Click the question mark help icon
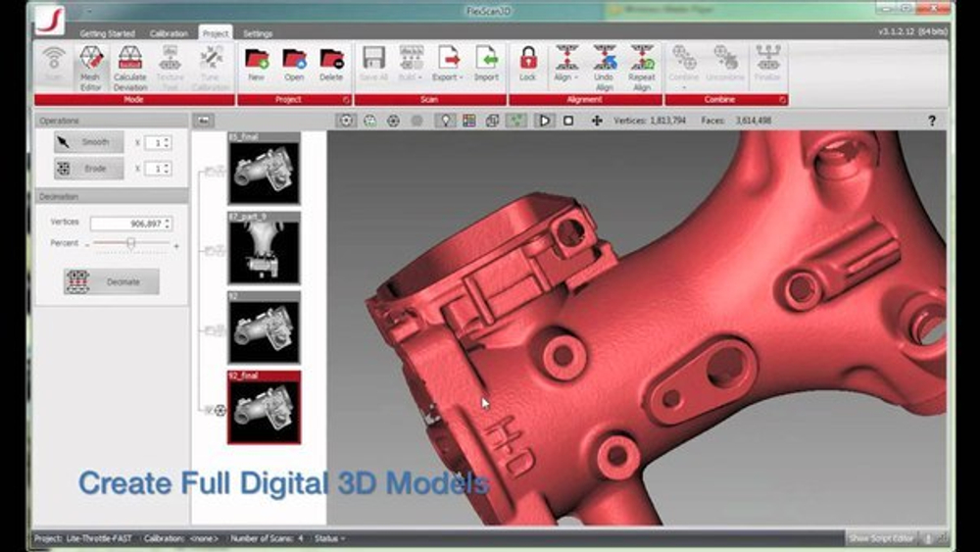 (x=932, y=121)
